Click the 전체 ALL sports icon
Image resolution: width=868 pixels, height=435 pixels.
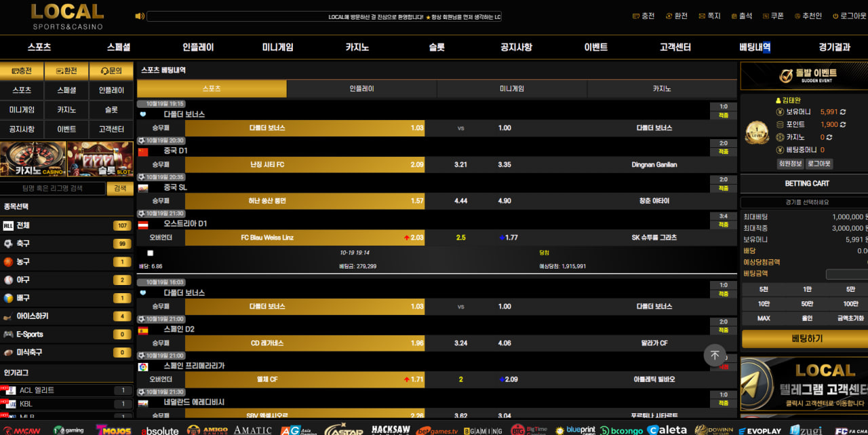pyautogui.click(x=8, y=225)
